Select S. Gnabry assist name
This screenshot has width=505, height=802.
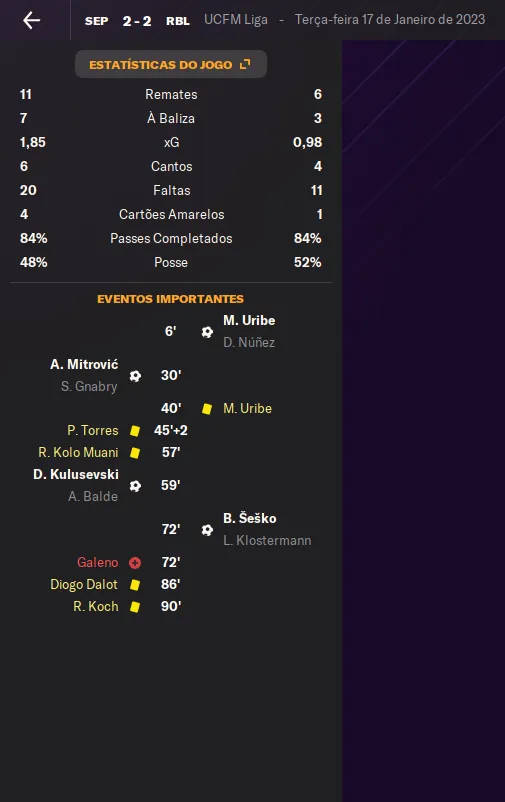[89, 386]
